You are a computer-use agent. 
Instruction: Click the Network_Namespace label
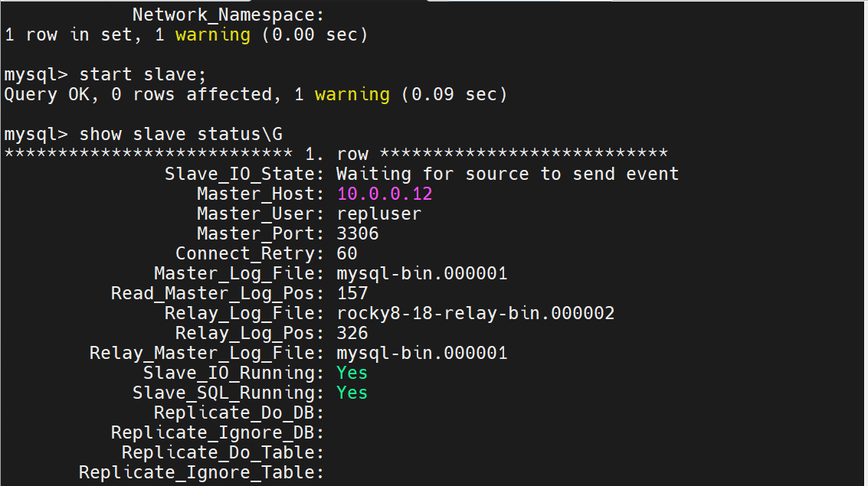pyautogui.click(x=228, y=15)
